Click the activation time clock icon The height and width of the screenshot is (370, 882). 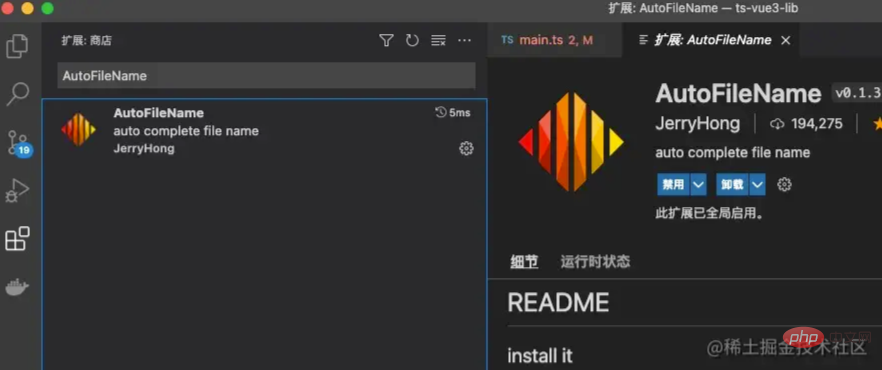tap(440, 112)
